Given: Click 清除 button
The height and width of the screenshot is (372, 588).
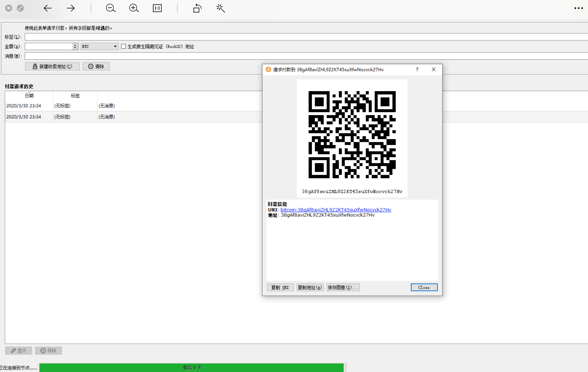Looking at the screenshot, I should click(x=96, y=66).
